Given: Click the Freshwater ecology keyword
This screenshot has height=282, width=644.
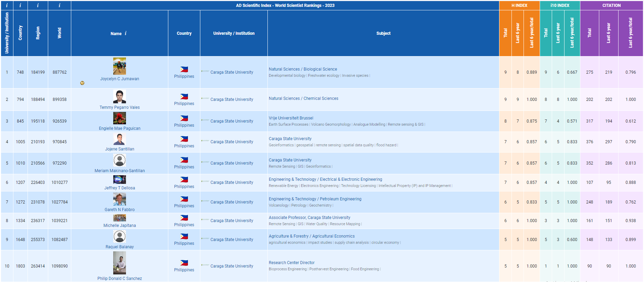Looking at the screenshot, I should click(324, 75).
